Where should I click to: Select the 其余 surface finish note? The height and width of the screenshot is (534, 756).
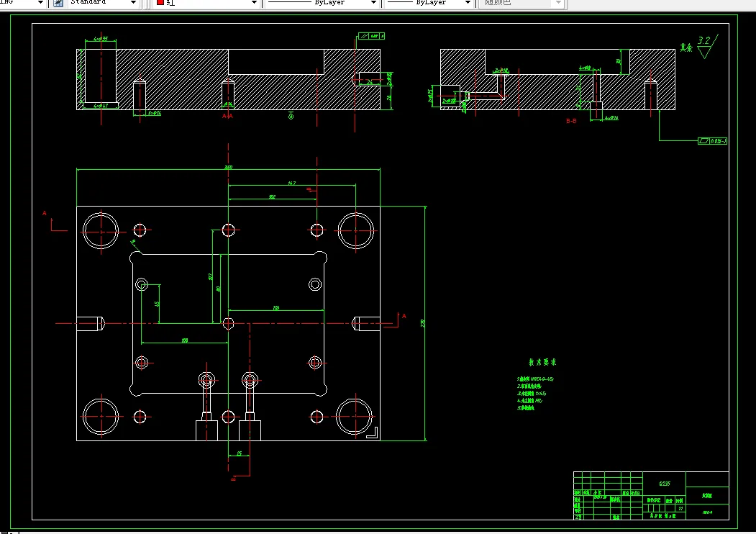coord(686,47)
